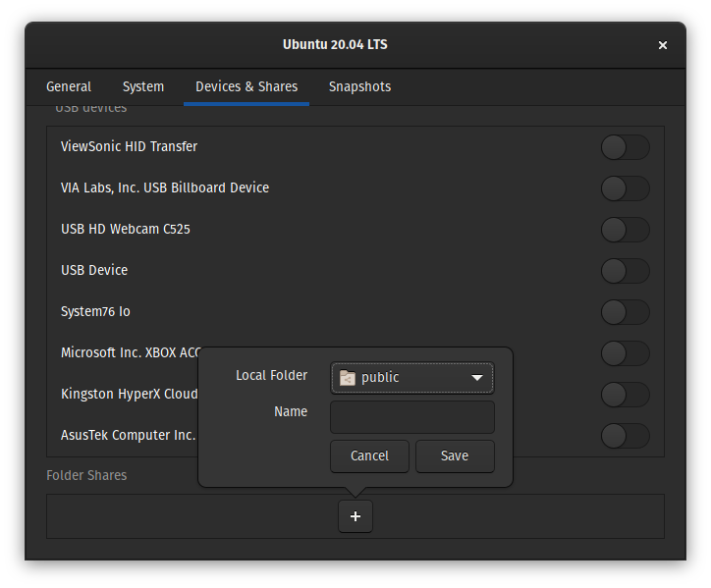Enable the ViewSonic HID Transfer toggle
This screenshot has height=588, width=711.
point(625,147)
